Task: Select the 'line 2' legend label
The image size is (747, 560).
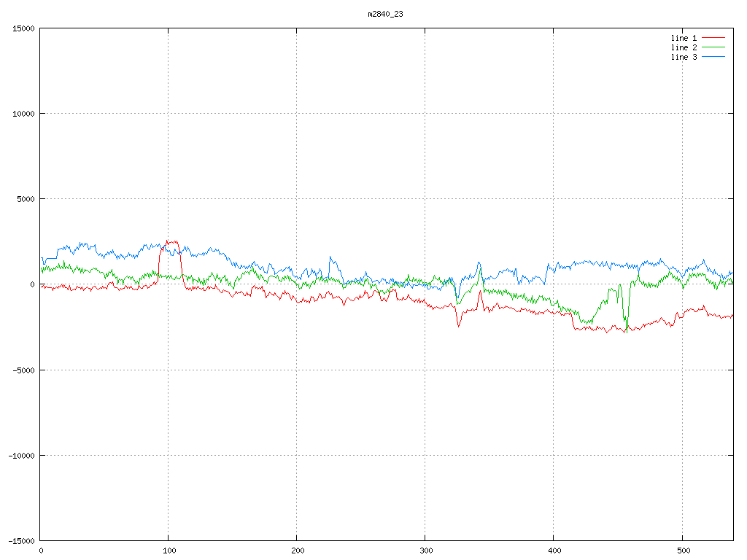Action: 684,47
